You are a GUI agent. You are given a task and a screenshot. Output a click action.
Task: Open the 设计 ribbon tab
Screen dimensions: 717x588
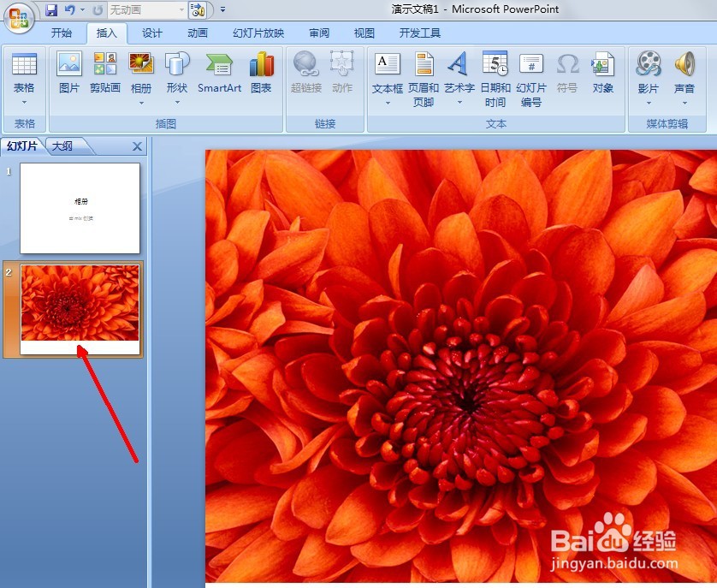[151, 33]
